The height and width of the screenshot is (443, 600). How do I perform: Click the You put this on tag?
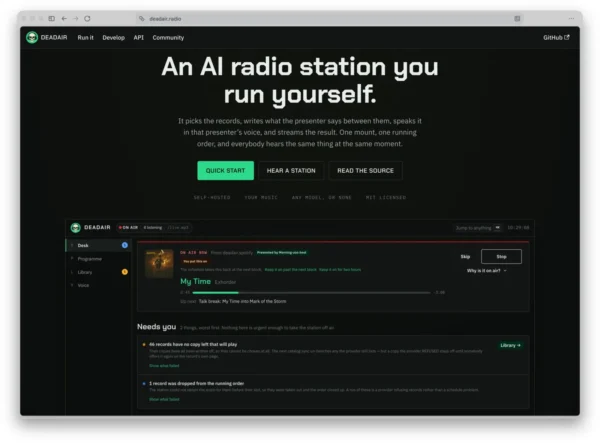pos(195,261)
